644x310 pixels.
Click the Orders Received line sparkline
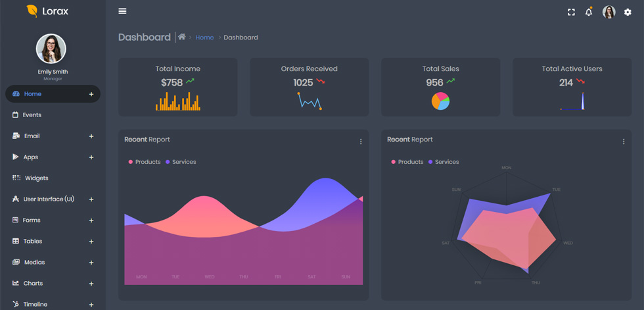pyautogui.click(x=310, y=101)
